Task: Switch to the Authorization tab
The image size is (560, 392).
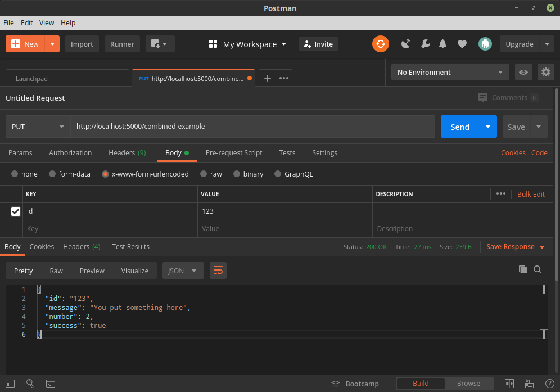Action: pos(70,152)
